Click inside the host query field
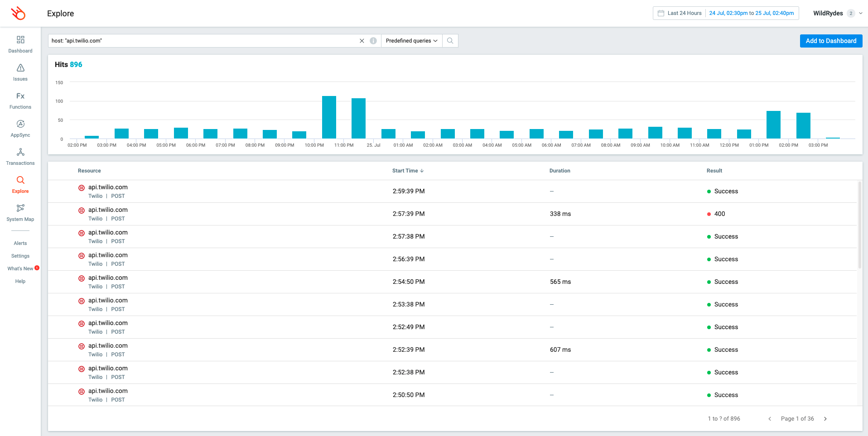 point(204,41)
